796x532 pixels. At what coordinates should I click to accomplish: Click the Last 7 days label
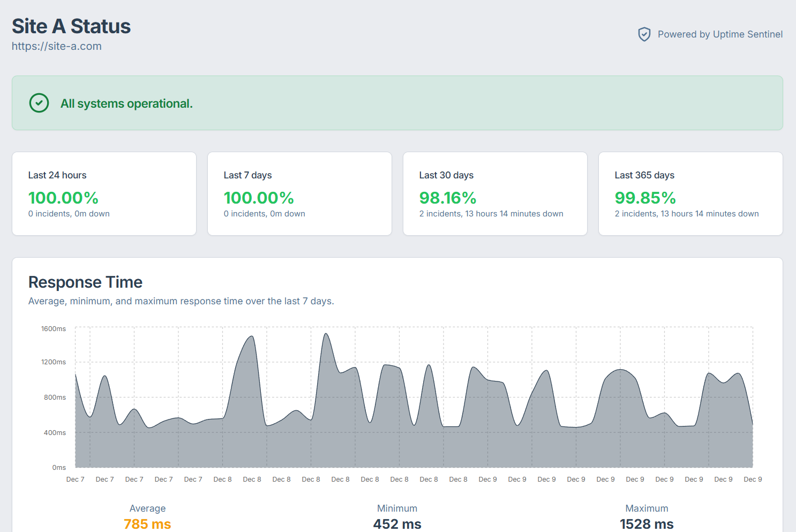tap(247, 175)
